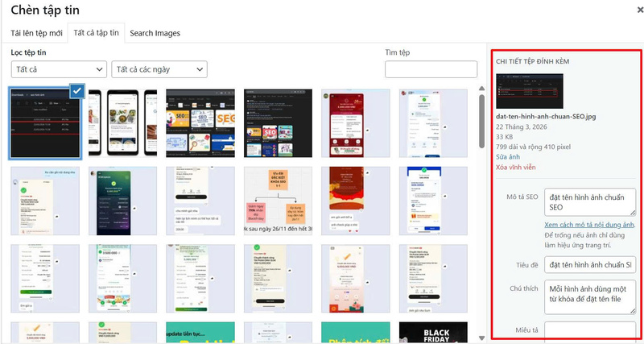The height and width of the screenshot is (344, 644).
Task: Click the attachment preview image in details panel
Action: 530,91
